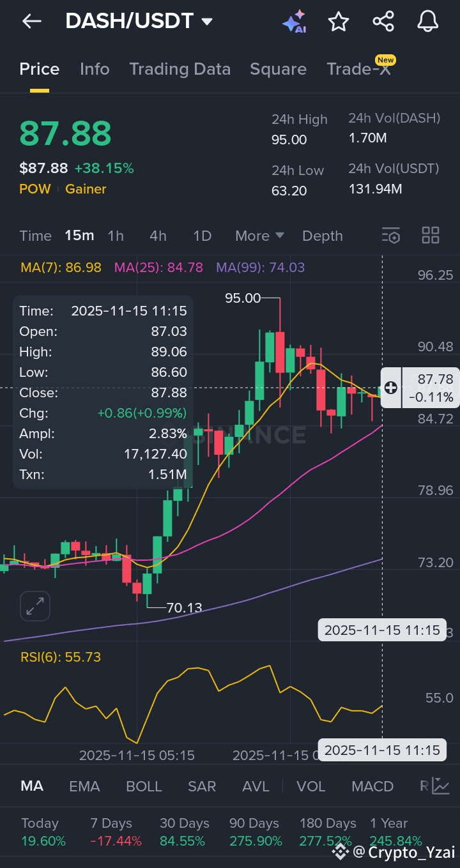Open price alert bell
This screenshot has height=868, width=460.
427,22
